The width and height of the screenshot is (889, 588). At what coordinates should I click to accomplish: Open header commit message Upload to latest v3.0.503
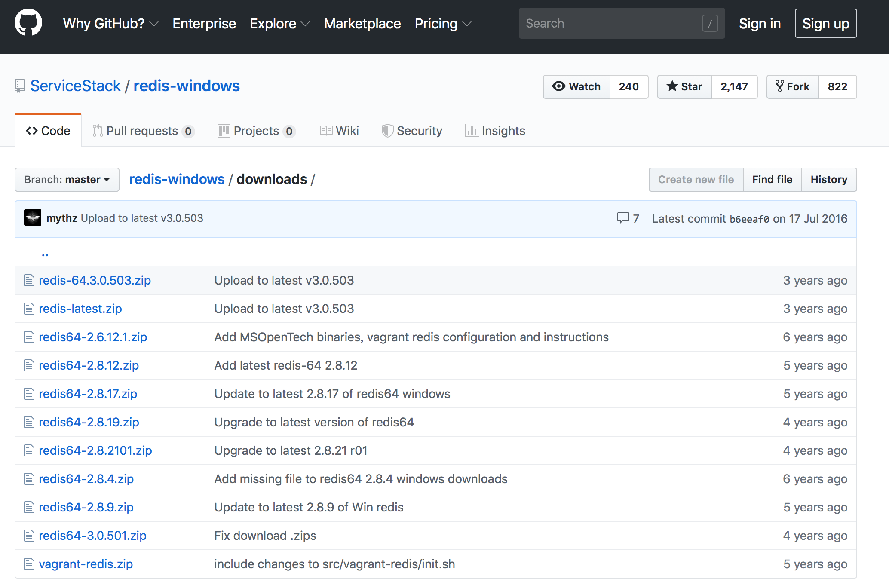[x=142, y=218]
